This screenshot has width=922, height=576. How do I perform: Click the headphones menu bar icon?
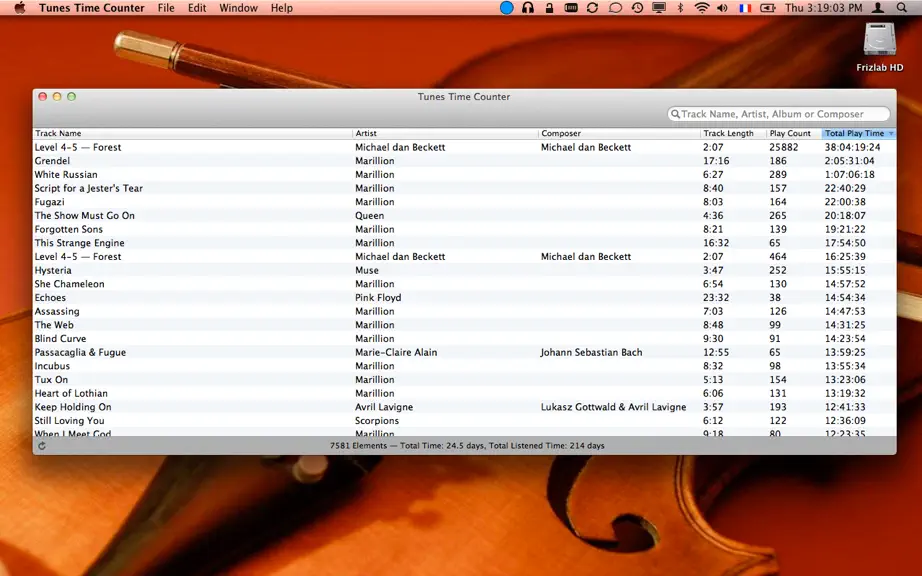527,8
